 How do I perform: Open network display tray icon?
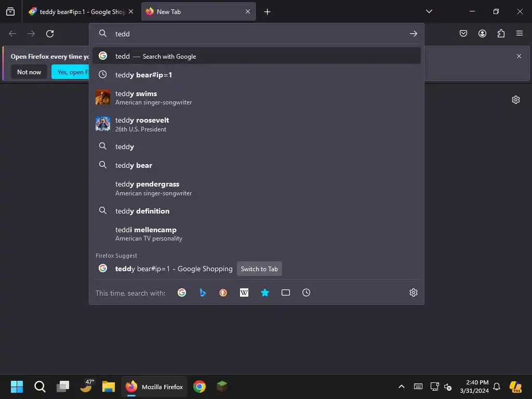434,387
